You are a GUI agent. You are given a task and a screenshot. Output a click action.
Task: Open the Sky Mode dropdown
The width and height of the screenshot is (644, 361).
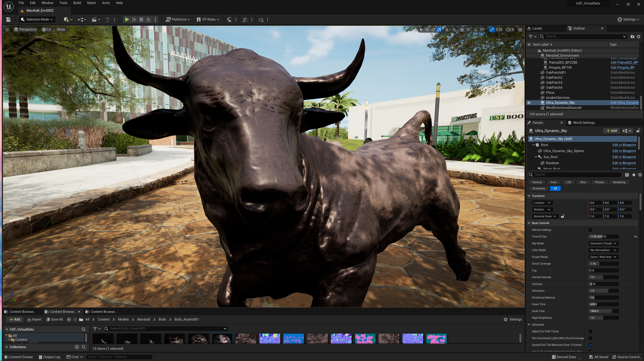click(x=603, y=243)
